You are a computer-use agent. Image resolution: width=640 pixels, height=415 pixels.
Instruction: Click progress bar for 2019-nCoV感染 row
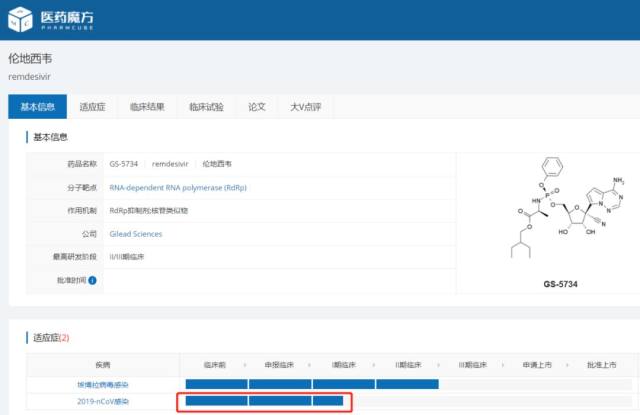click(x=264, y=401)
